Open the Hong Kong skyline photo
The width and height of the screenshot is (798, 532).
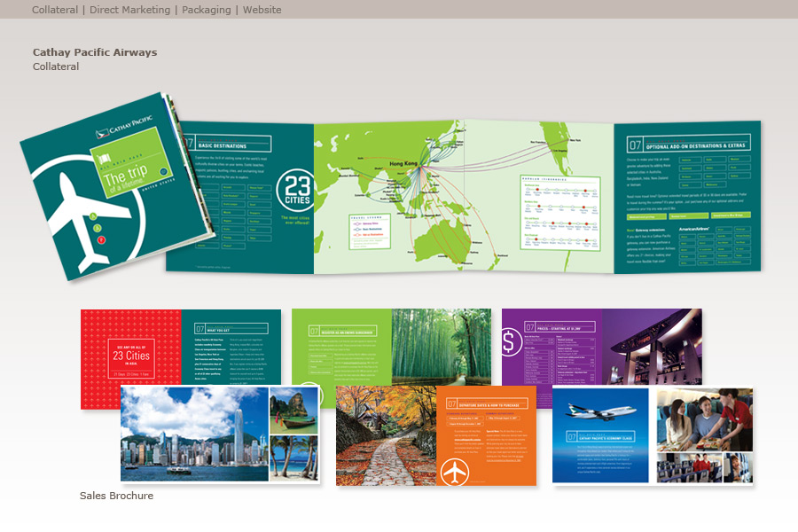point(194,434)
